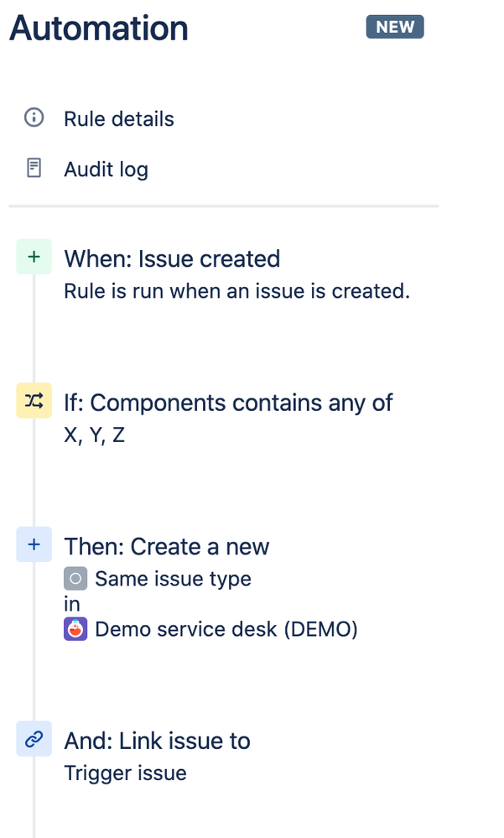Open the Audit log
The image size is (504, 838).
tap(106, 169)
